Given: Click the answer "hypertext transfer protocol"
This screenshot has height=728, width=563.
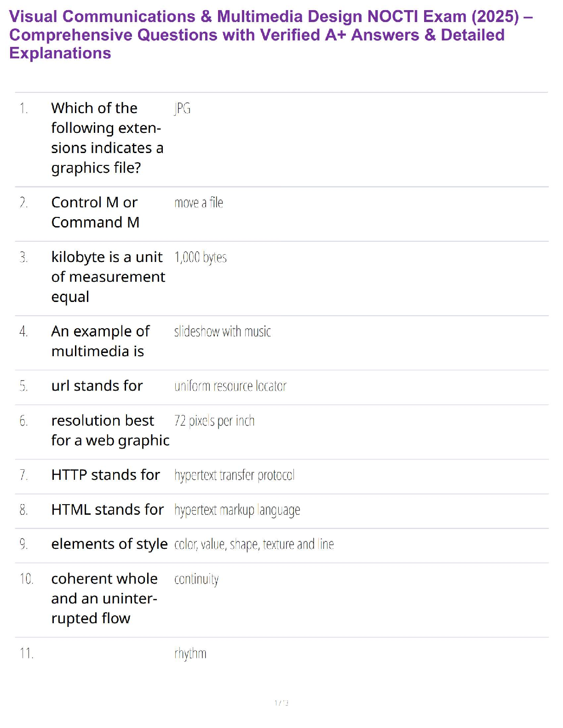Looking at the screenshot, I should click(x=234, y=475).
